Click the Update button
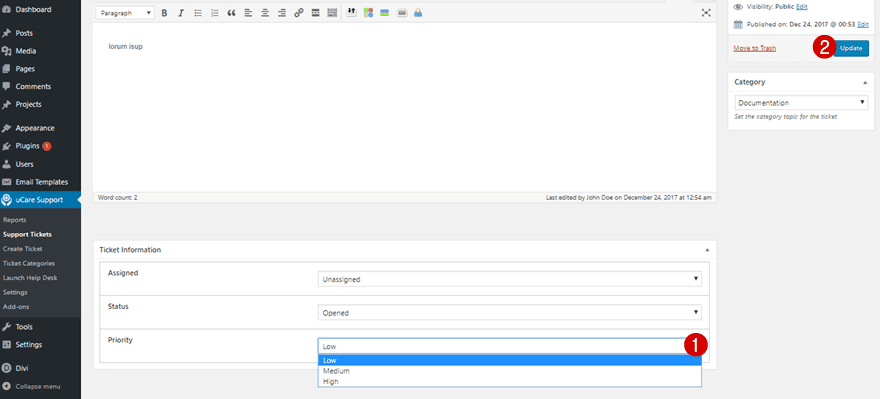 coord(851,49)
